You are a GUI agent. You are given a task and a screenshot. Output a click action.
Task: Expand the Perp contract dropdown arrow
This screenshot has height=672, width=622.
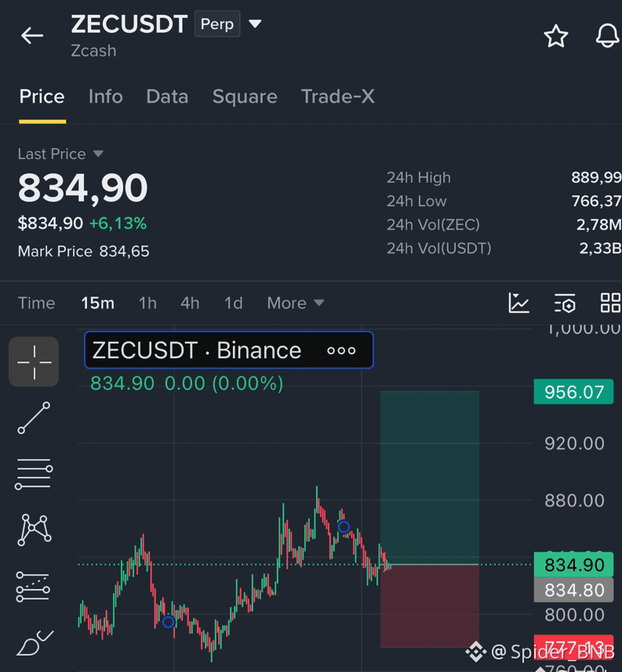(x=255, y=24)
